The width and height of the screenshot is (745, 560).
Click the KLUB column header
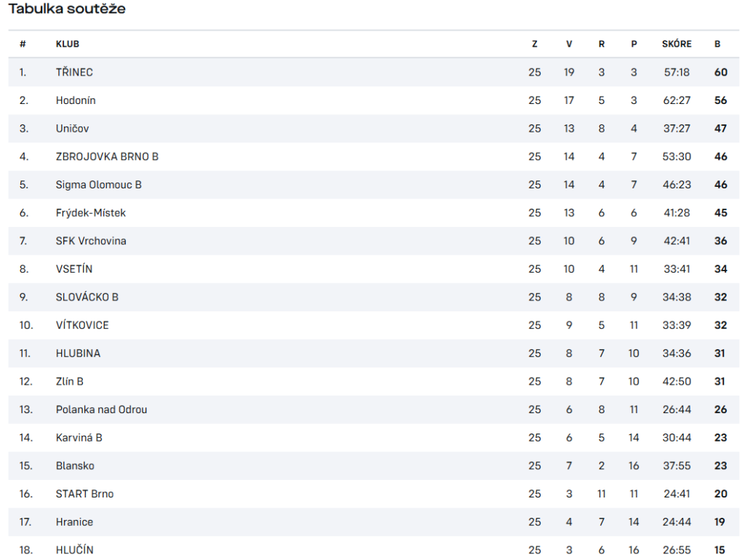click(x=68, y=44)
